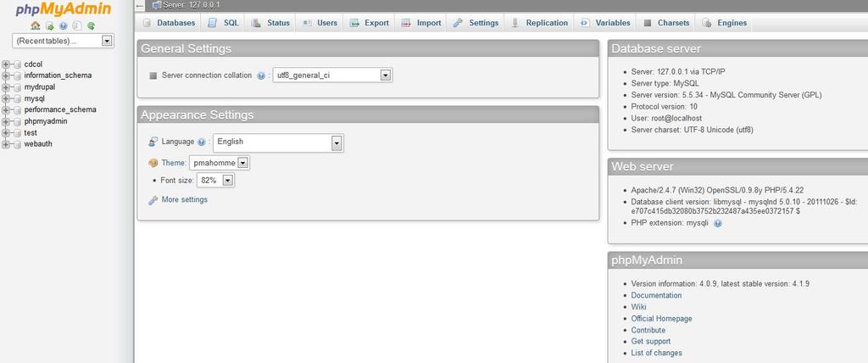Open the List of changes link
This screenshot has height=363, width=868.
pos(657,353)
